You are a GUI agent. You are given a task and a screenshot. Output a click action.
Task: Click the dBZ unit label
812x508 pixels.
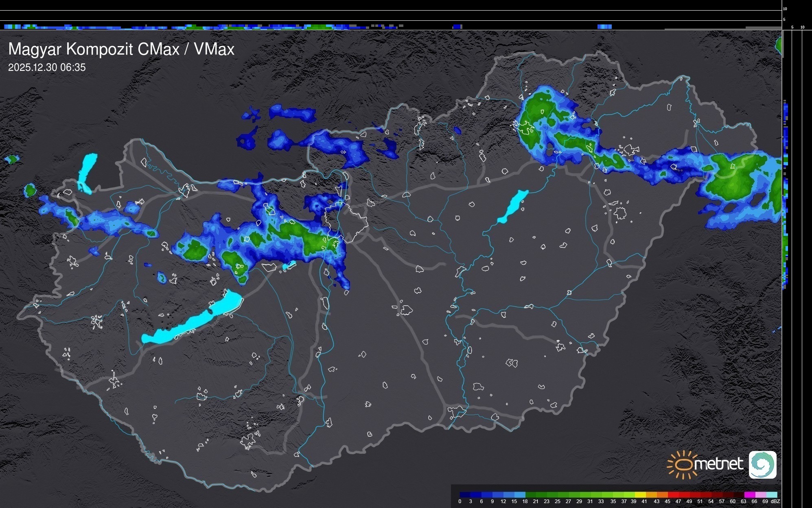pos(775,501)
